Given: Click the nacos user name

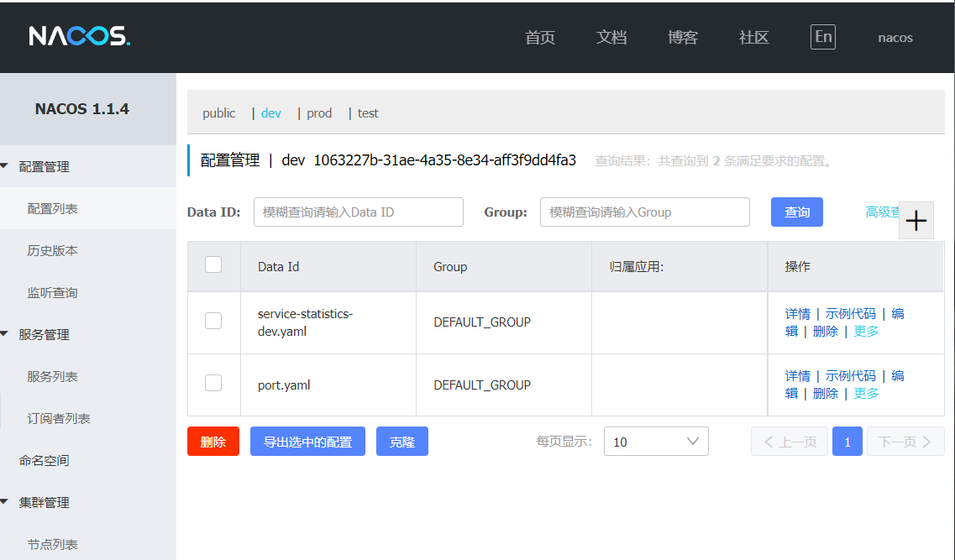Looking at the screenshot, I should [x=895, y=38].
